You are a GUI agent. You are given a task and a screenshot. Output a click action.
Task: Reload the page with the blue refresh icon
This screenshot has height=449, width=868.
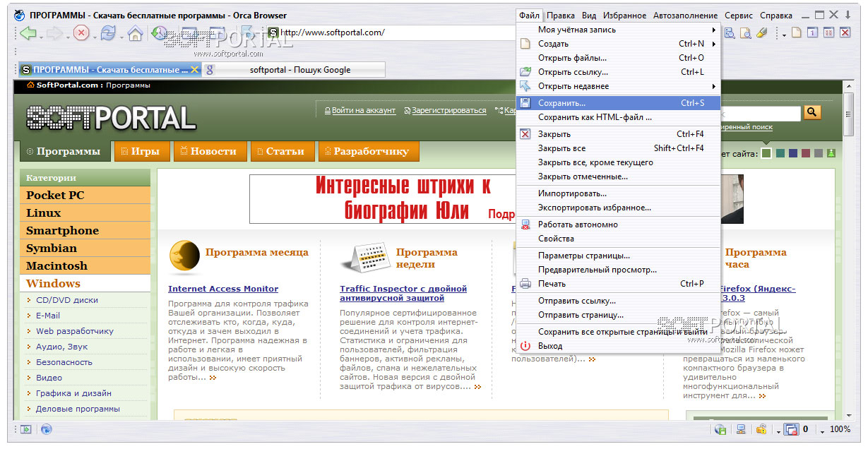108,32
